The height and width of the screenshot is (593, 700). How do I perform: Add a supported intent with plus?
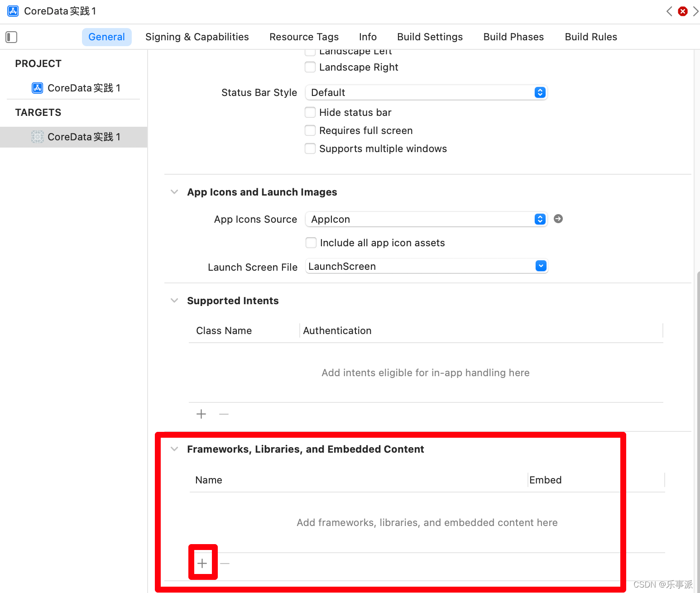[201, 414]
